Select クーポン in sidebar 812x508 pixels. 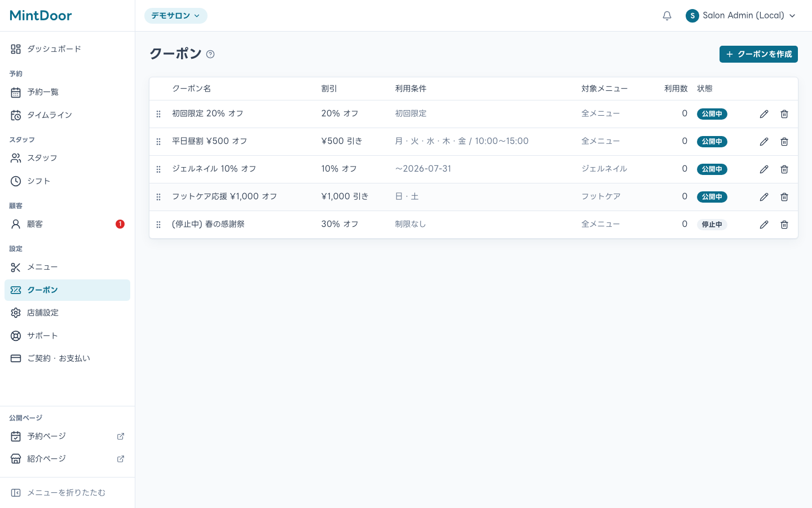pos(67,290)
